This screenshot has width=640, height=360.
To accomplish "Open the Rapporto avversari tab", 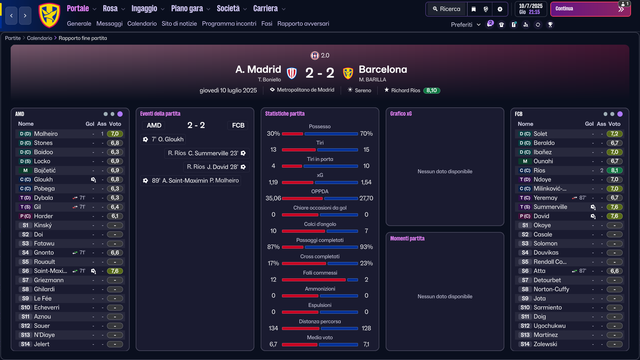I will [303, 24].
